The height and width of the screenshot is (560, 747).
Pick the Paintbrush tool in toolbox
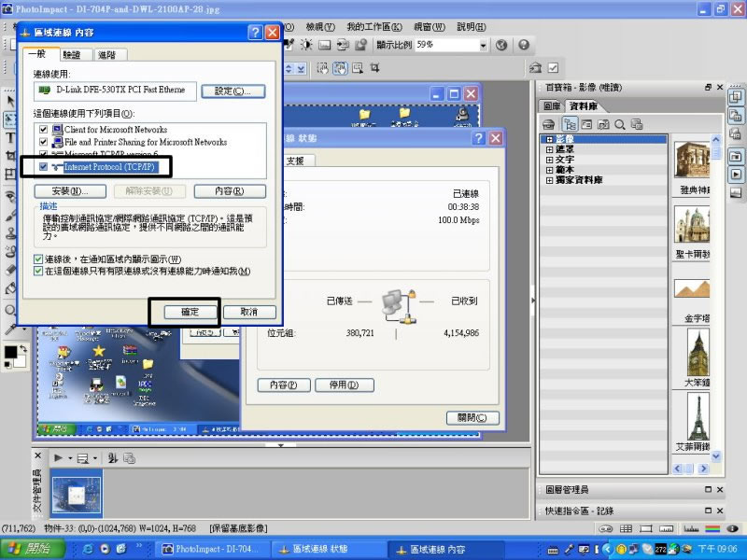(10, 216)
